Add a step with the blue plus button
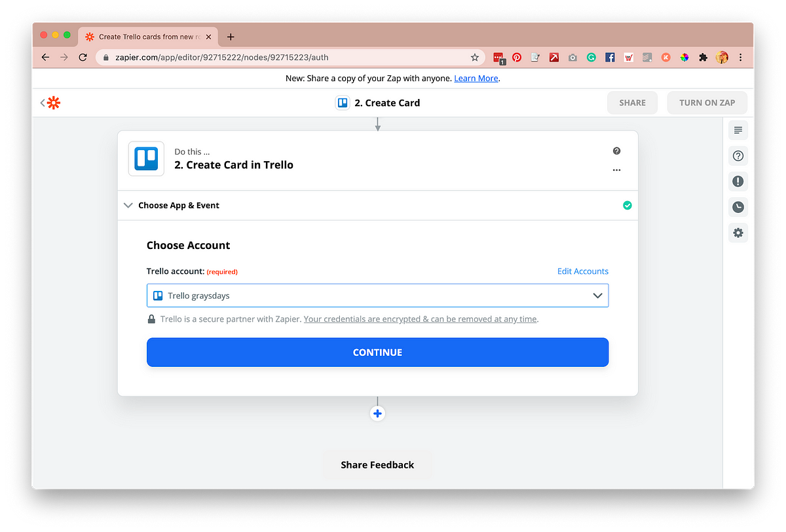 click(x=377, y=413)
